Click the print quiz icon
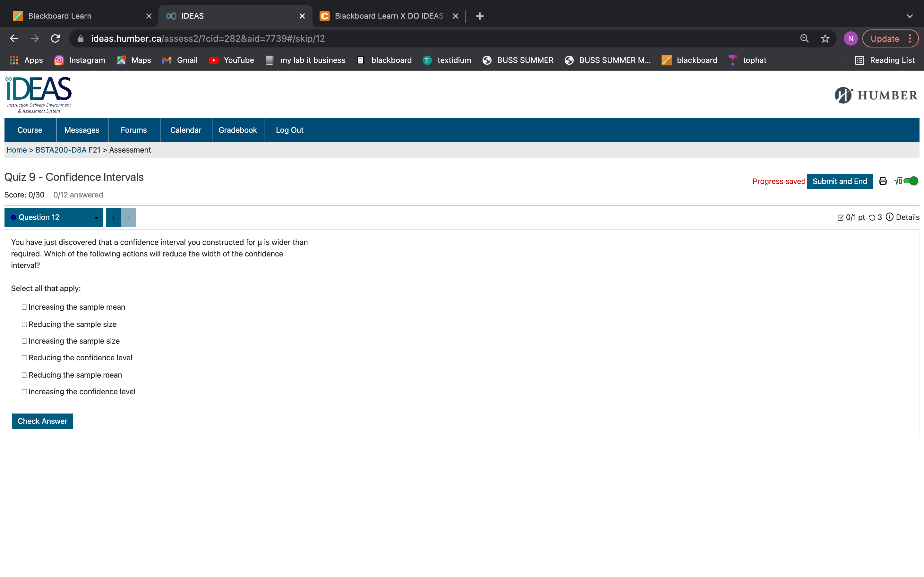This screenshot has width=924, height=577. pos(882,181)
